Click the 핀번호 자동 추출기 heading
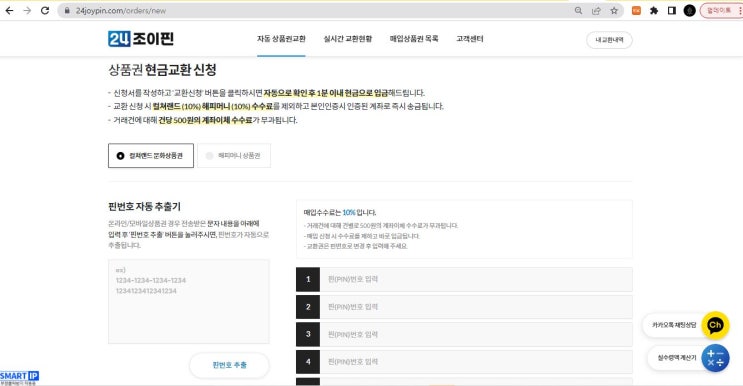Viewport: 743px width, 386px height. pyautogui.click(x=145, y=206)
